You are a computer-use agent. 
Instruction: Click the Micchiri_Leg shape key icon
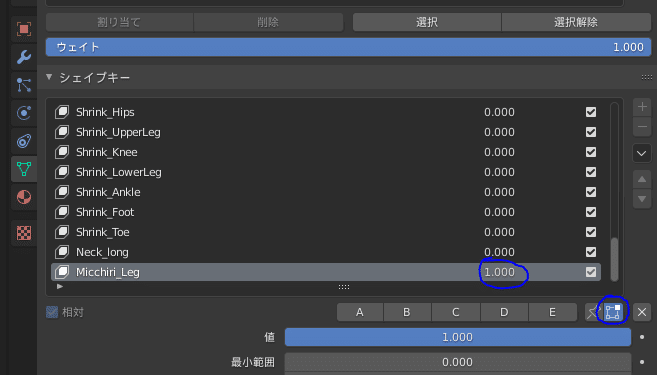click(62, 272)
